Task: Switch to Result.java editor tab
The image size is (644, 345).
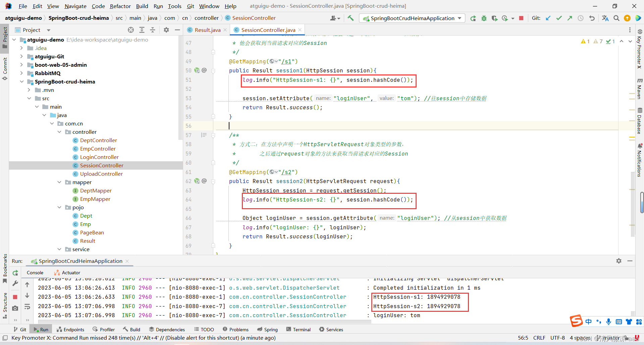Action: coord(207,30)
